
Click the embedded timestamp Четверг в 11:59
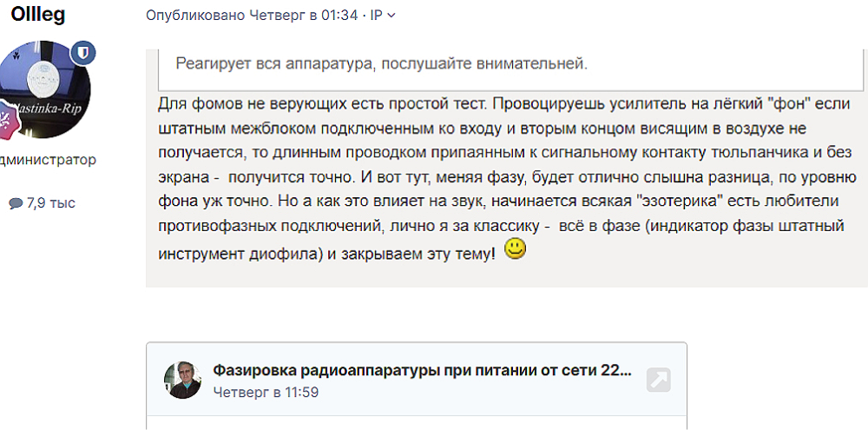pos(266,392)
